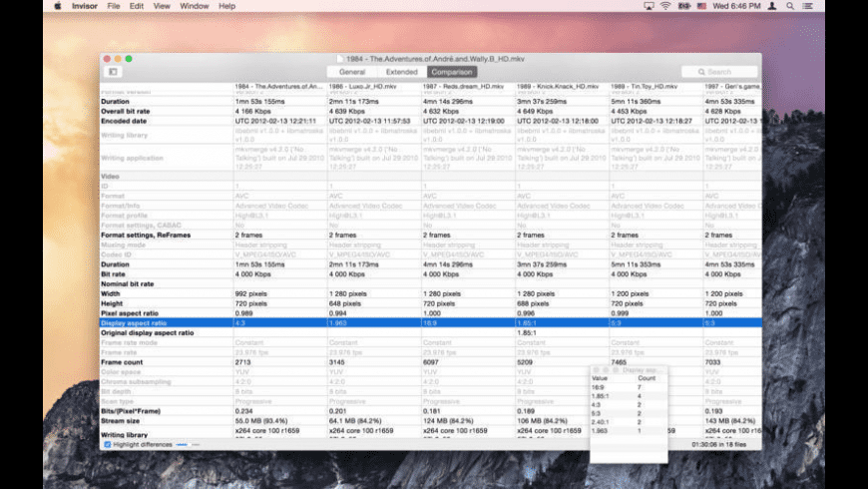This screenshot has width=868, height=489.
Task: Click the 6097 frame count cell
Action: click(431, 362)
